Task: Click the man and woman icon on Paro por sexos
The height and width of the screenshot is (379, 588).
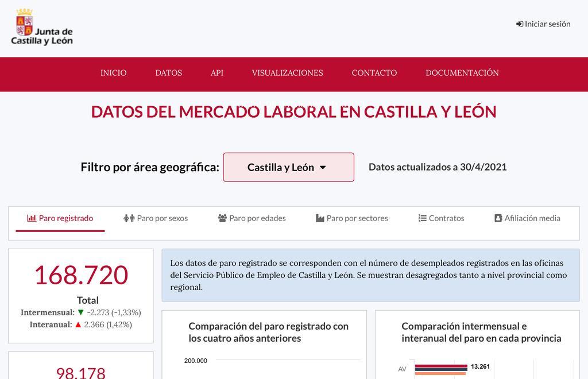Action: tap(129, 218)
